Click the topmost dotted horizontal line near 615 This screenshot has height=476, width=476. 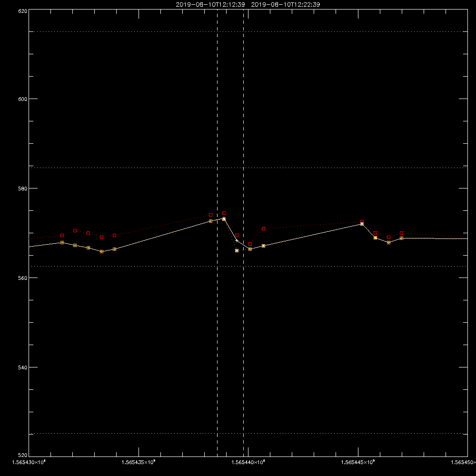tap(248, 31)
